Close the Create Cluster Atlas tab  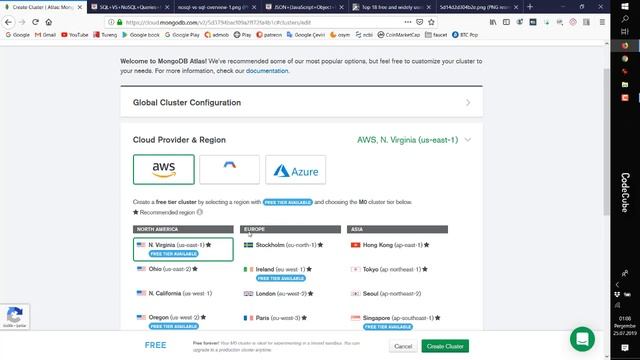80,7
